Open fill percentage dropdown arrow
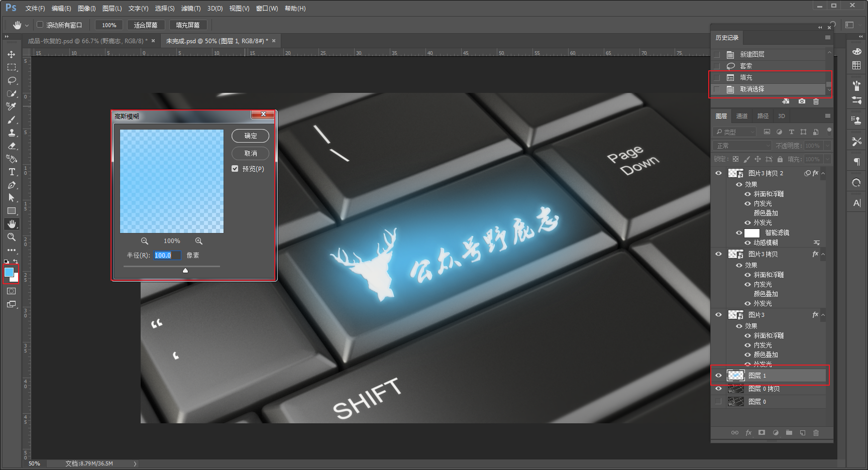Screen dimensions: 868x470 point(827,159)
